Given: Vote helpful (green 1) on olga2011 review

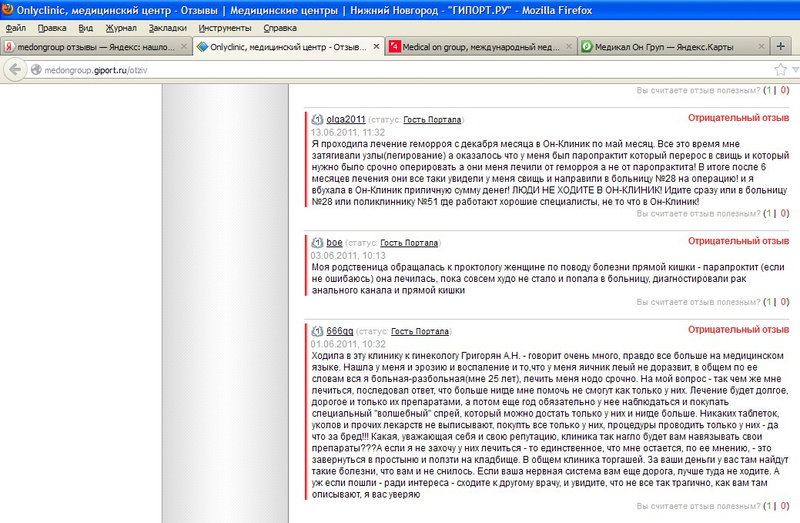Looking at the screenshot, I should pyautogui.click(x=768, y=213).
